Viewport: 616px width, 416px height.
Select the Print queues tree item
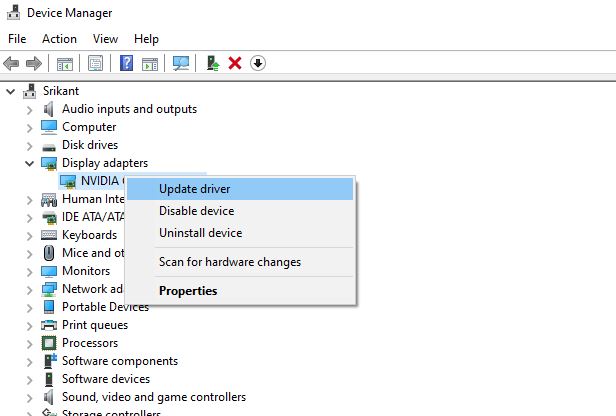[94, 325]
